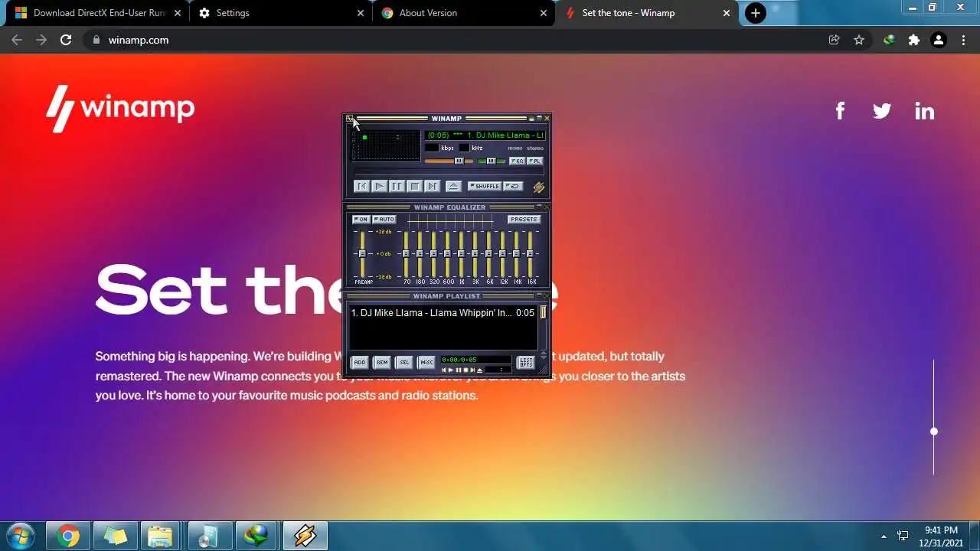
Task: Click the PREAMP equalizer slider
Action: click(362, 254)
